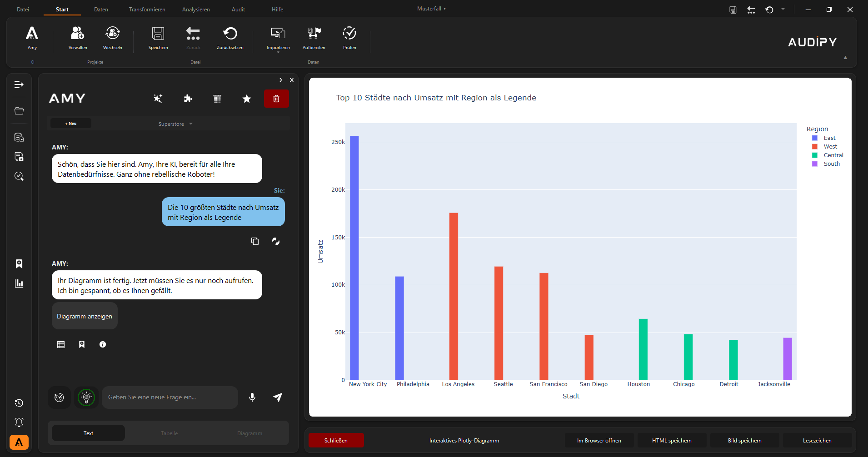Expand the Importieren dropdown arrow
Viewport: 868px width, 457px height.
pos(278,53)
